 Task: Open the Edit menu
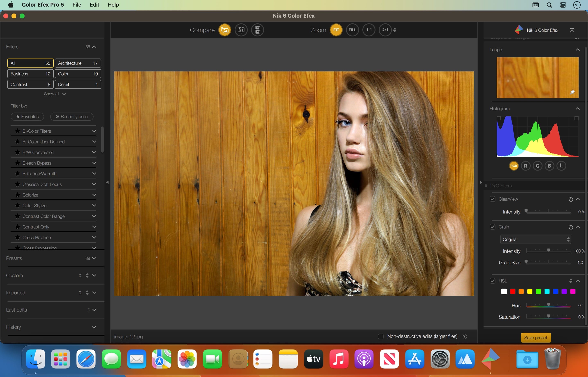click(94, 5)
